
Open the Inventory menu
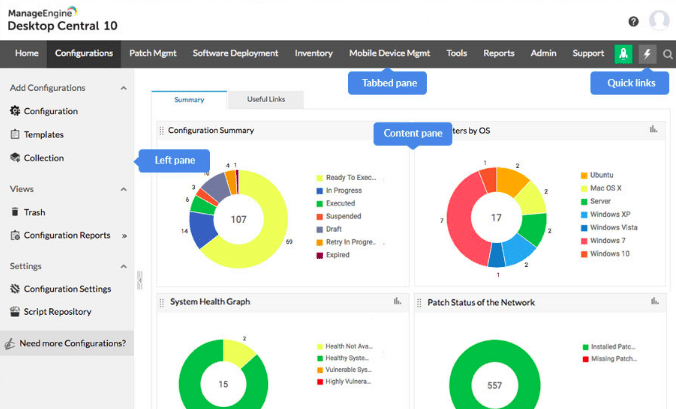[314, 53]
